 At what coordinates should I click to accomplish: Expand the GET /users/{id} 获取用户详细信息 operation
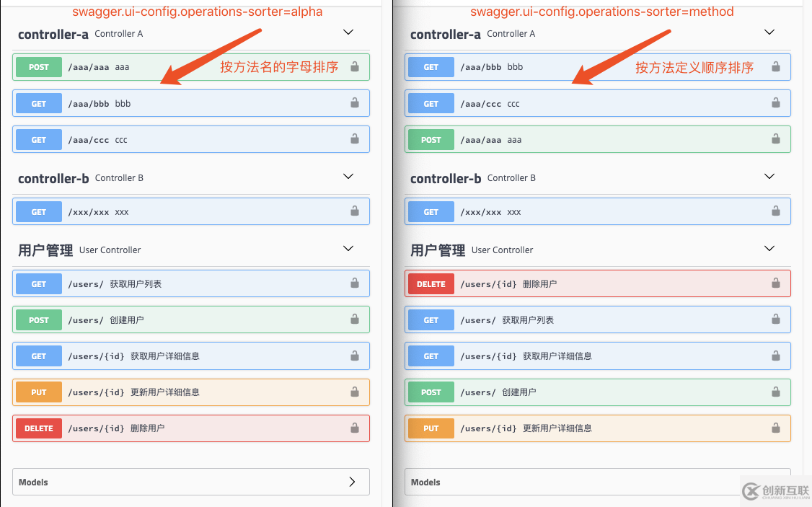(144, 356)
